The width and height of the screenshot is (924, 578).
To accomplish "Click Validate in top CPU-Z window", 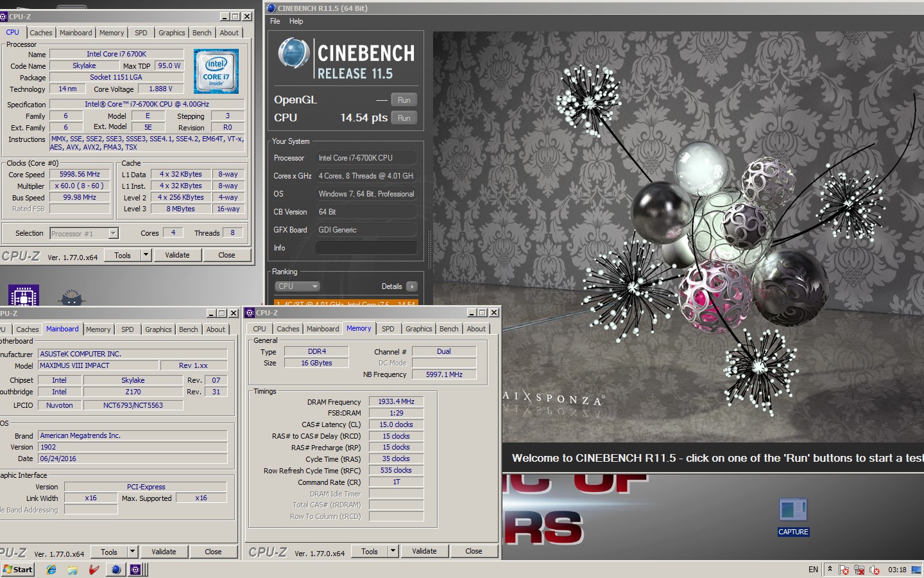I will (x=177, y=255).
